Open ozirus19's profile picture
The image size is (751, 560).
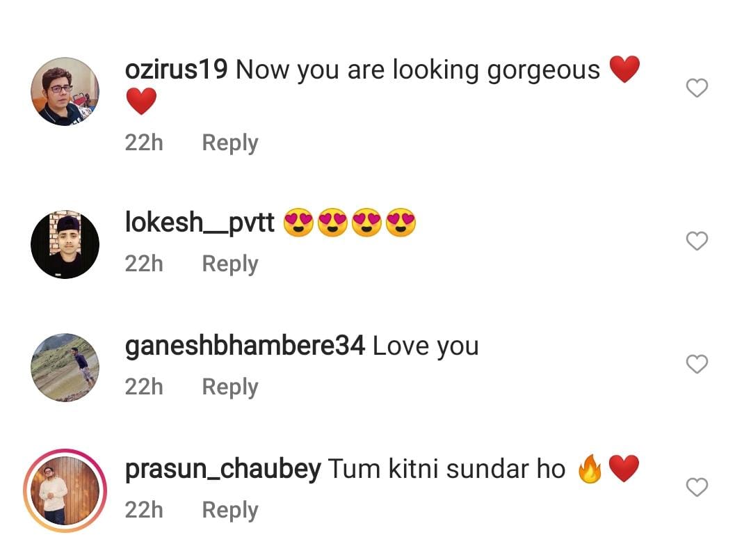[65, 91]
